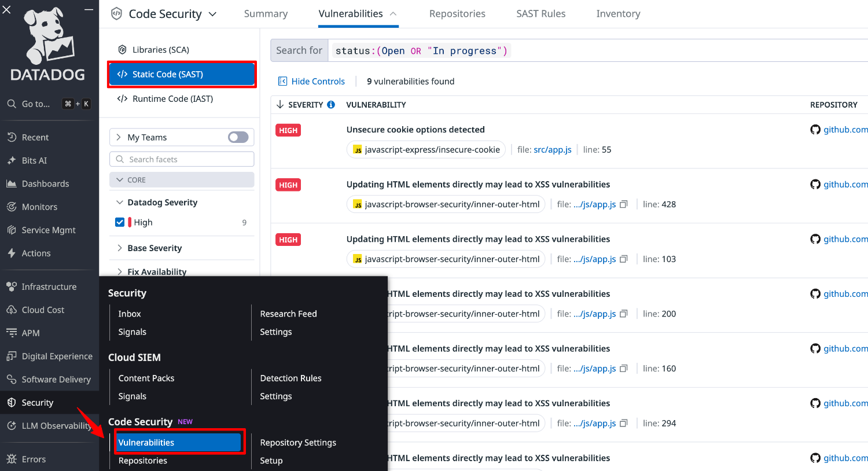Switch to the SAST Rules tab

(x=541, y=14)
